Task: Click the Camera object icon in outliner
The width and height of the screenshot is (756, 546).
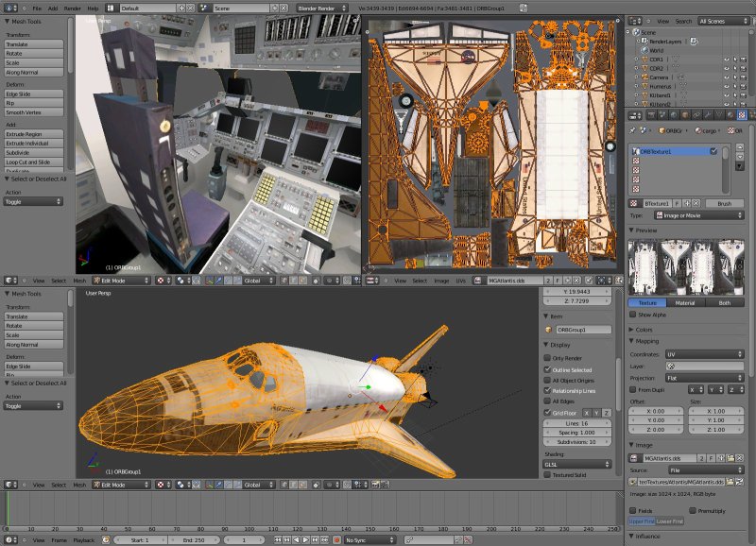Action: (645, 77)
